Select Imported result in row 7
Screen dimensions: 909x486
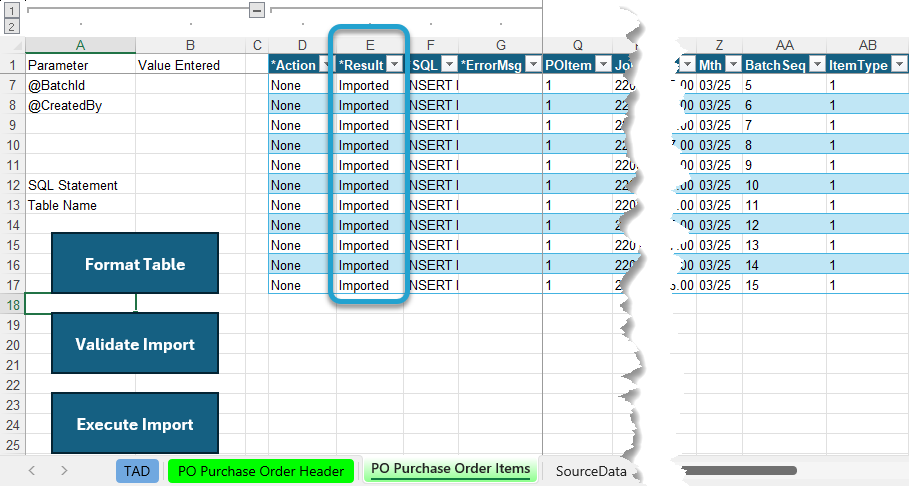pos(370,85)
